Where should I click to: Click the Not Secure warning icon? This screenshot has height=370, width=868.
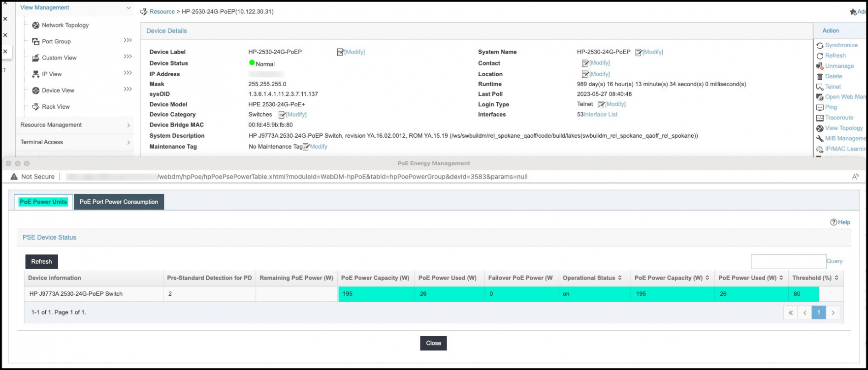pos(14,177)
